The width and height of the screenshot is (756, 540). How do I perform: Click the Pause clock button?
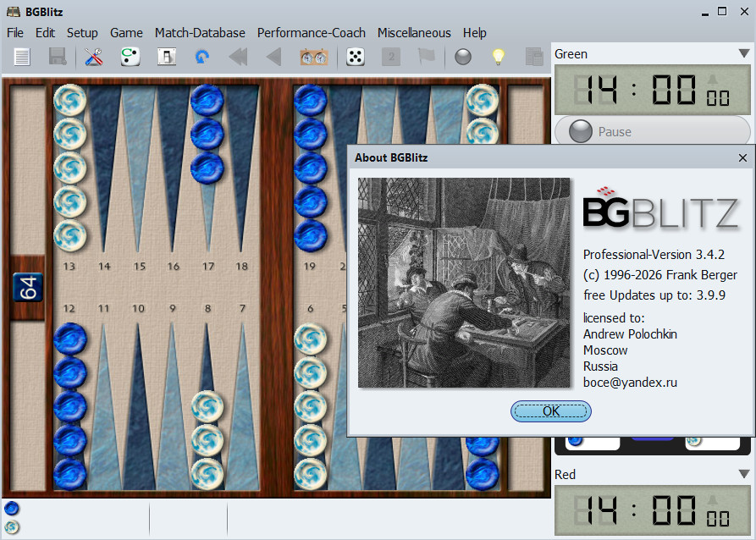pyautogui.click(x=653, y=132)
